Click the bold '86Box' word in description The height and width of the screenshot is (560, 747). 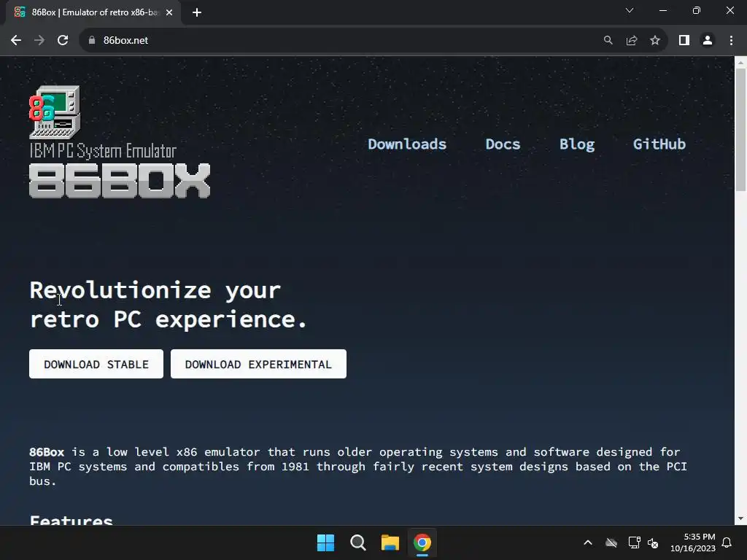(47, 452)
